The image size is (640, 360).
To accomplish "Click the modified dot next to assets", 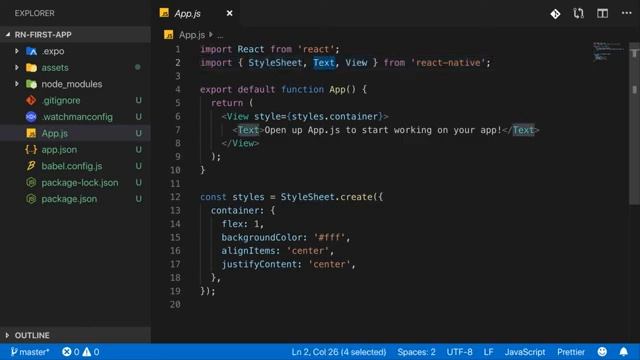I will pos(138,67).
